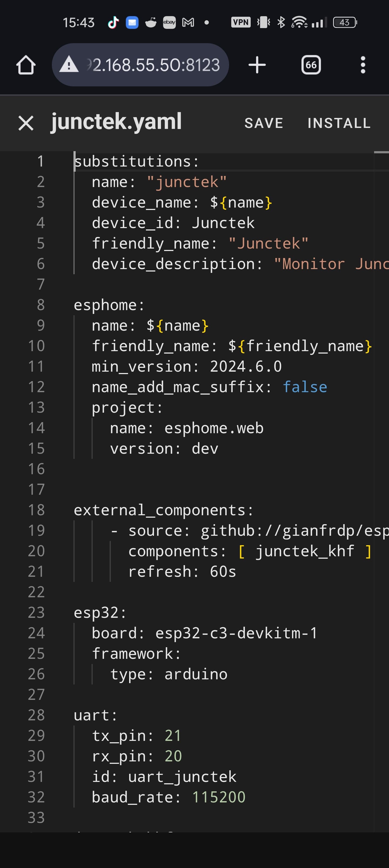Image resolution: width=389 pixels, height=868 pixels.
Task: Install the junctek.yaml configuration
Action: click(339, 123)
